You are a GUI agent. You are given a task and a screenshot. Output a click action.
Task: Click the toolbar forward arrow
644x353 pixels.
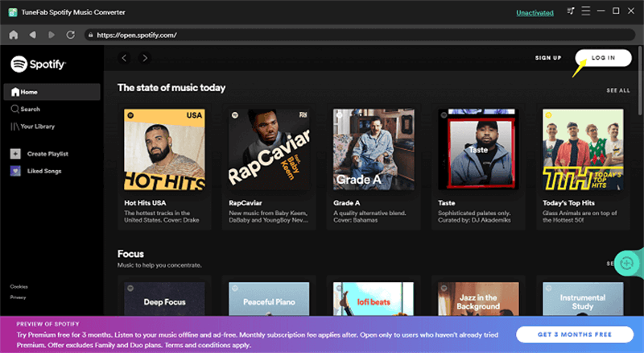coord(51,35)
